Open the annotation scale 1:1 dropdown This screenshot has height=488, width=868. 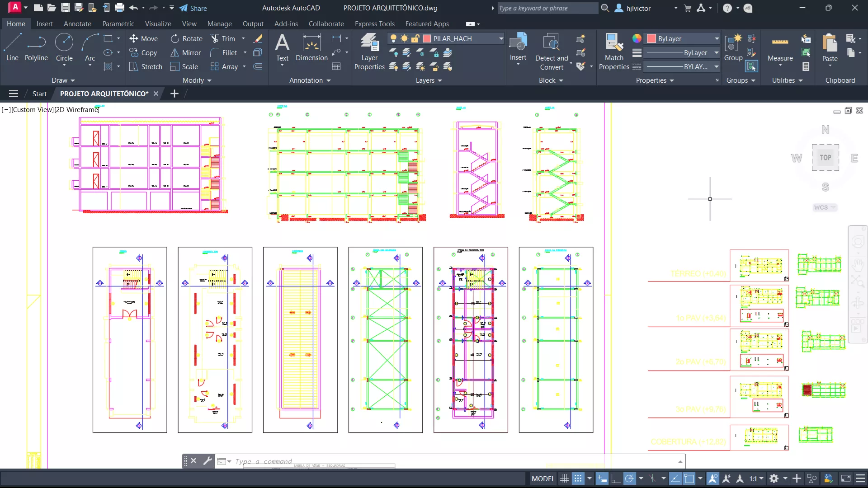point(756,479)
